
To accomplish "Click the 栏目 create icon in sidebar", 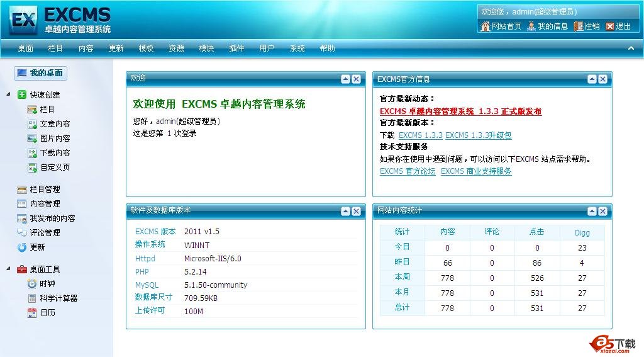I will point(32,110).
